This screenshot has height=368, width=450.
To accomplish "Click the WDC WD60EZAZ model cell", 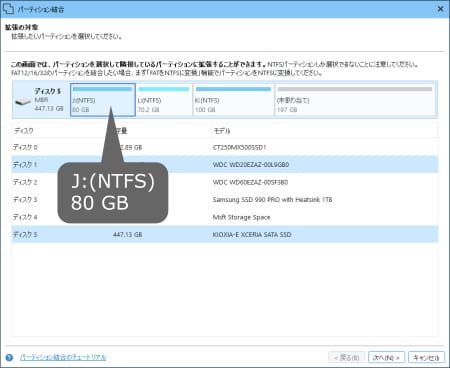I will tap(250, 182).
